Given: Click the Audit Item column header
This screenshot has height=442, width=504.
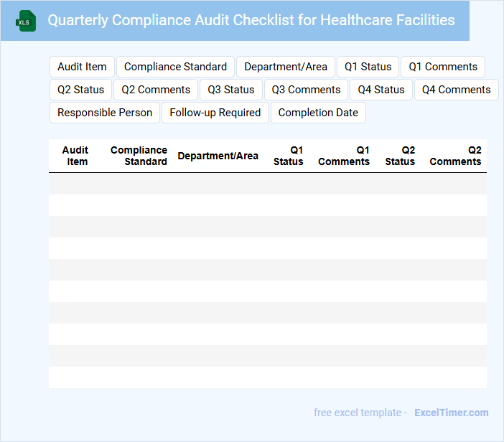Looking at the screenshot, I should 75,156.
